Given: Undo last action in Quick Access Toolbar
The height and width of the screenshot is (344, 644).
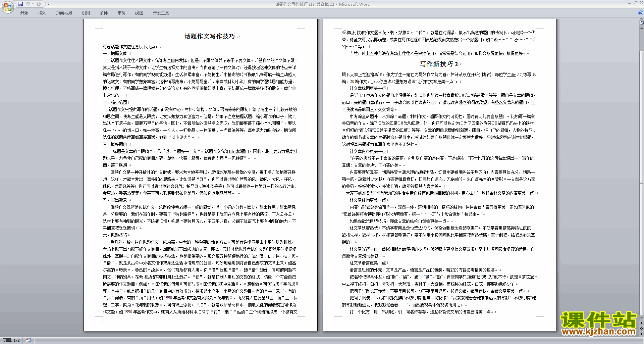Looking at the screenshot, I should tap(28, 4).
